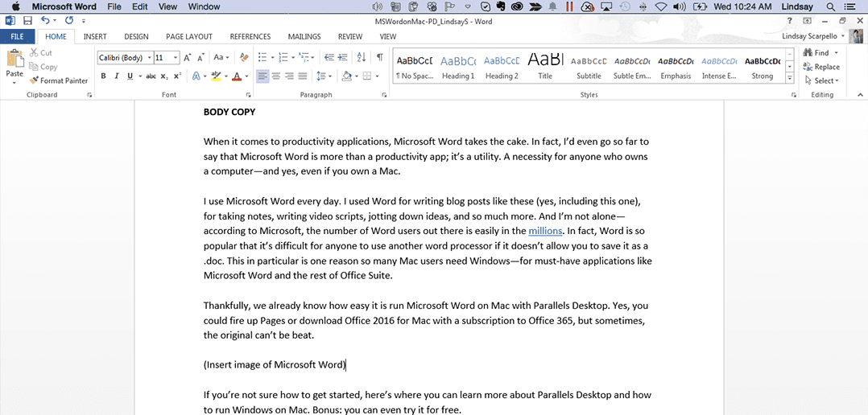Open the FILE tab

[17, 37]
